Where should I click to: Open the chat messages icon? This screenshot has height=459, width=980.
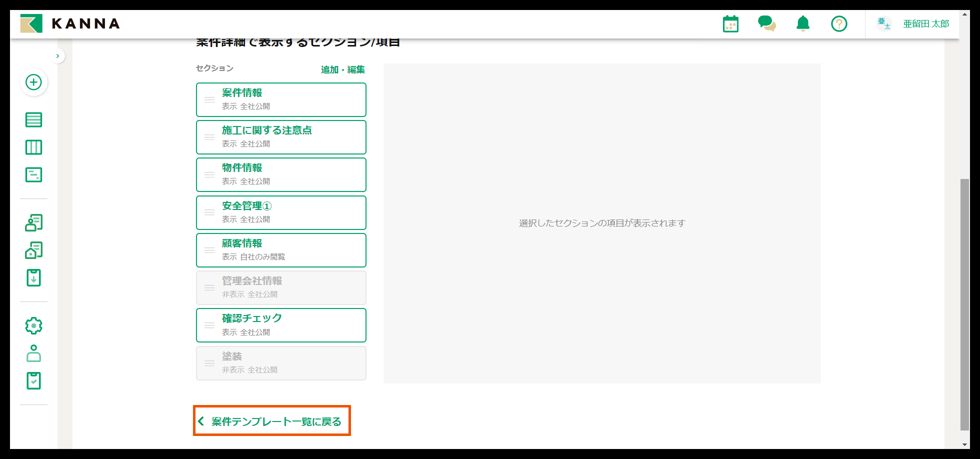[766, 23]
